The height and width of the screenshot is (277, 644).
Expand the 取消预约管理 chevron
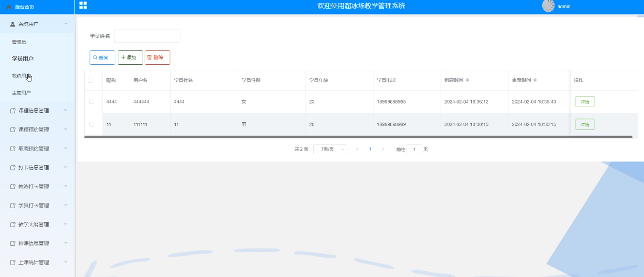tap(66, 149)
